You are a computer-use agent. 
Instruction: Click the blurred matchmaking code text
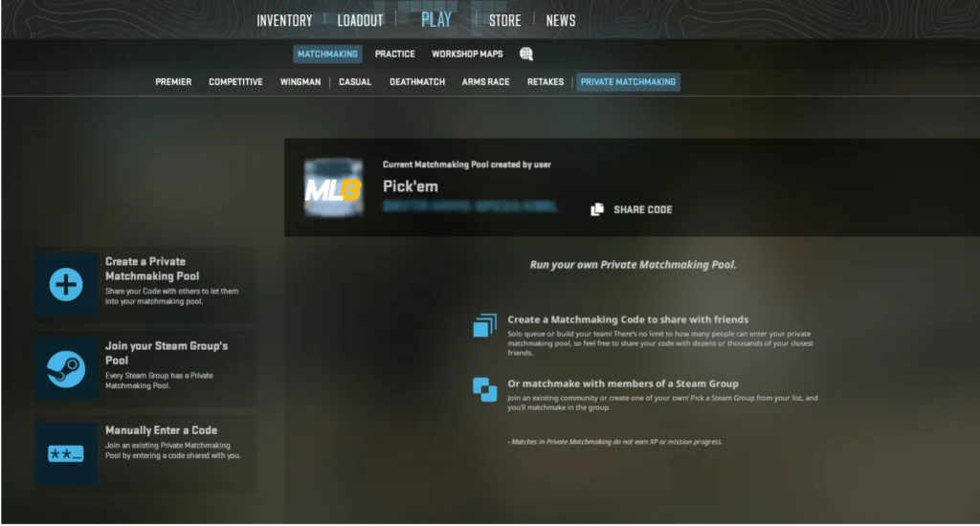pos(469,207)
